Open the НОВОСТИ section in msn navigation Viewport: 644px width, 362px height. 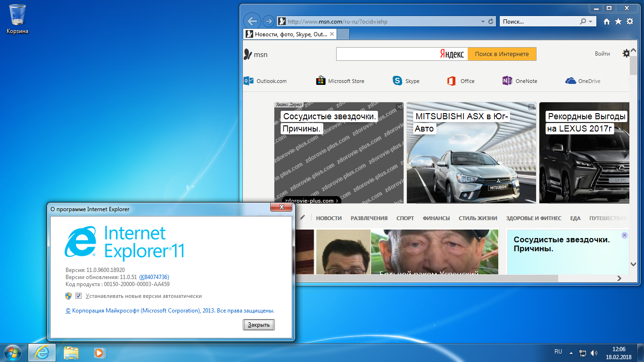pos(329,218)
